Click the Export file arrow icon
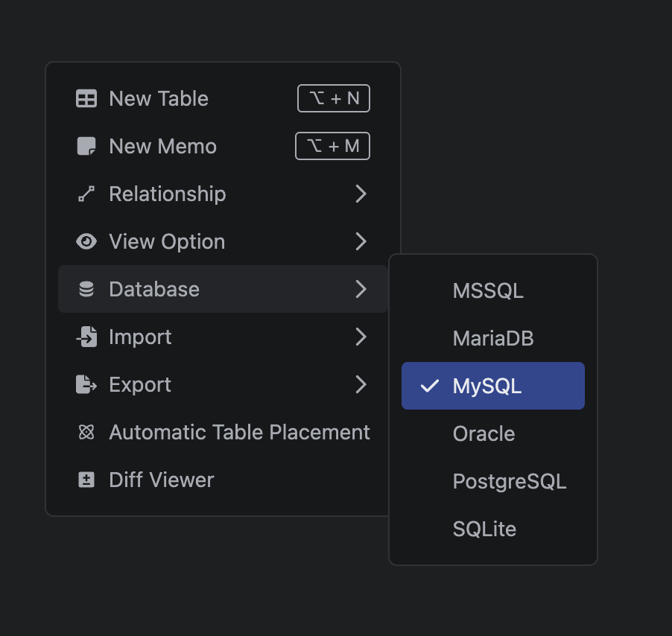Image resolution: width=672 pixels, height=636 pixels. click(x=86, y=385)
